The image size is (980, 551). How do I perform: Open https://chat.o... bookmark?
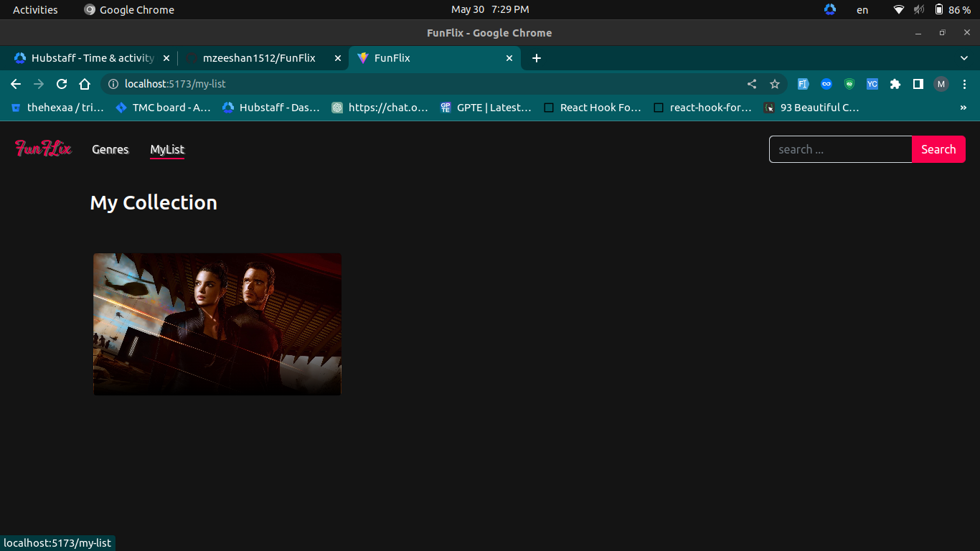(380, 108)
